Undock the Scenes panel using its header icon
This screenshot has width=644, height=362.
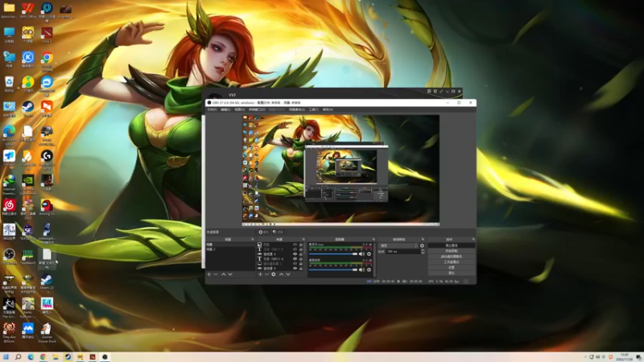click(253, 239)
